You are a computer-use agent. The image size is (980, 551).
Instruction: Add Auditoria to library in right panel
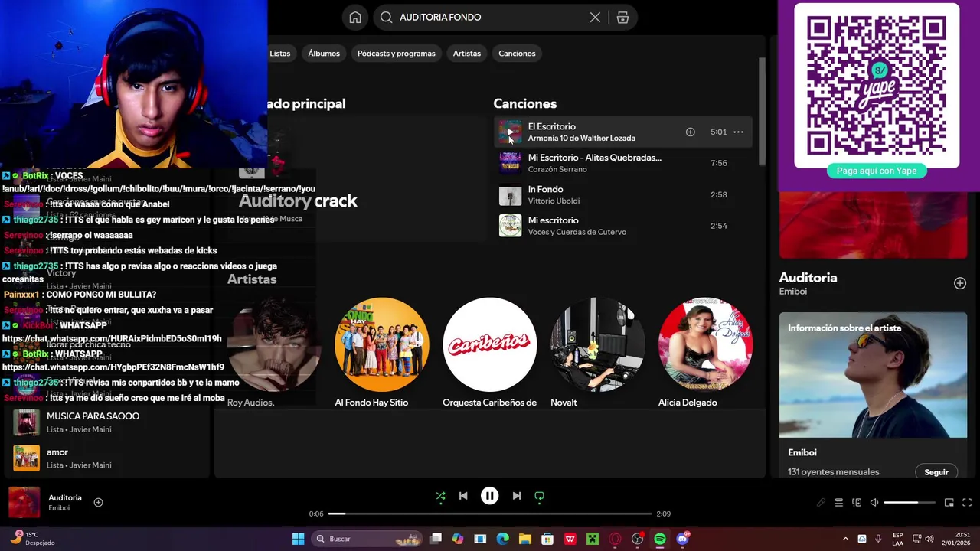tap(959, 283)
